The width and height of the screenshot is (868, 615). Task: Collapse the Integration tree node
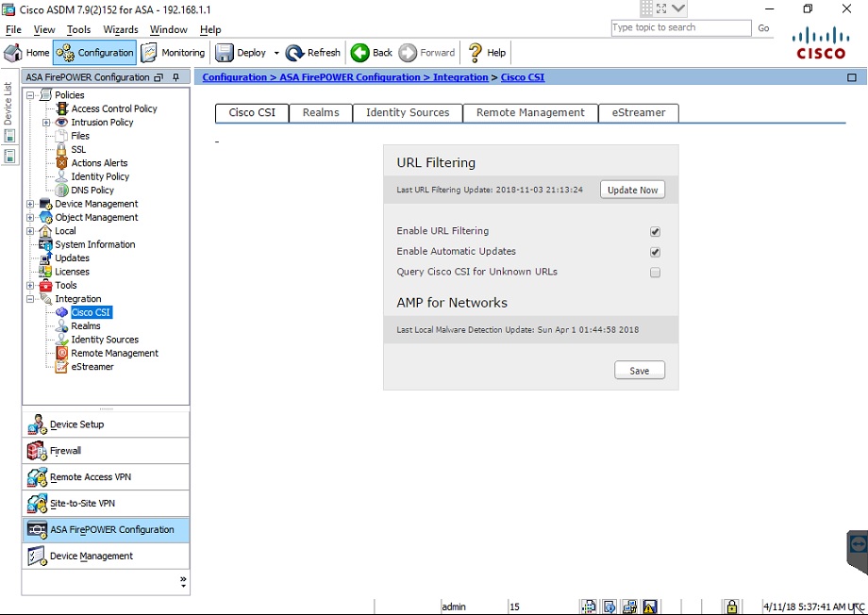[30, 299]
